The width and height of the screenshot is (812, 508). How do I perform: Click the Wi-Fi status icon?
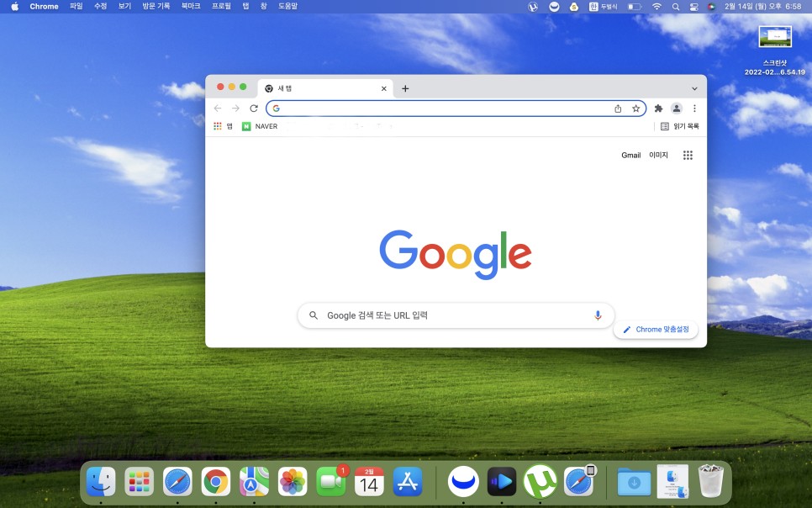pyautogui.click(x=656, y=7)
